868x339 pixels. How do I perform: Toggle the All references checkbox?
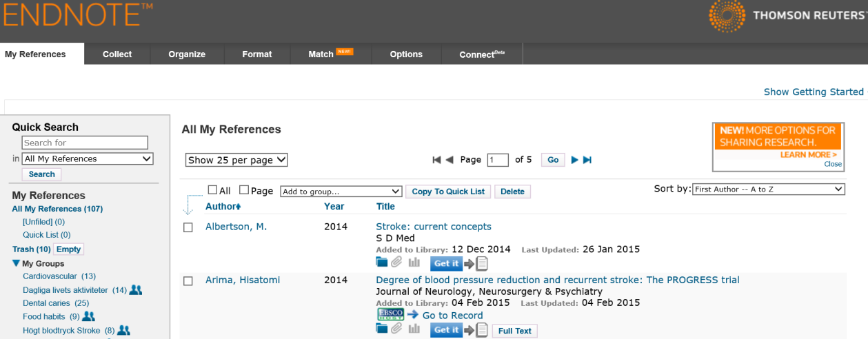coord(213,190)
